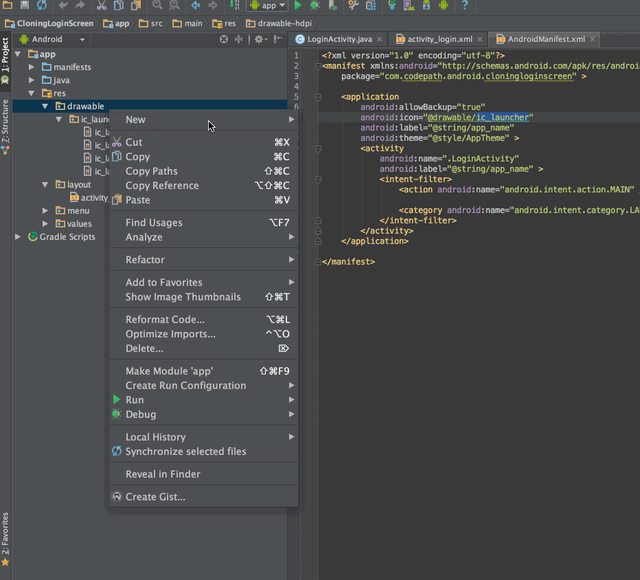
Task: Click the Help question mark toolbar icon
Action: point(464,6)
